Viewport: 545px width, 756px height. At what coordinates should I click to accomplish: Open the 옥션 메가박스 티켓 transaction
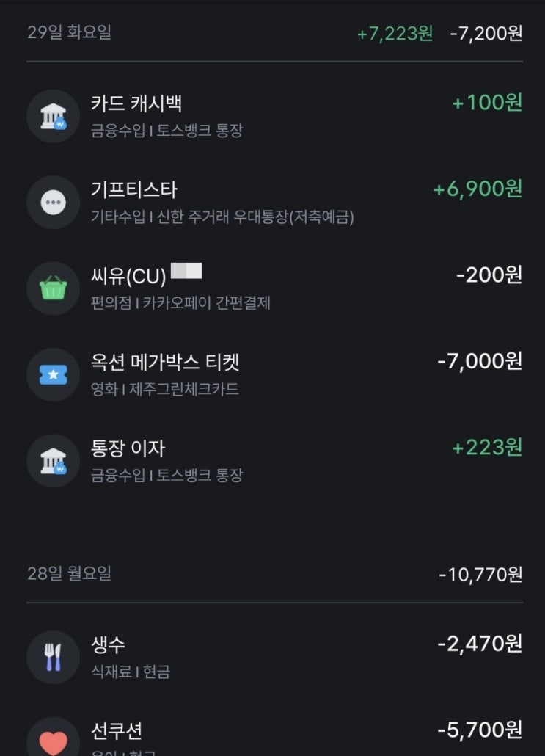pos(165,362)
